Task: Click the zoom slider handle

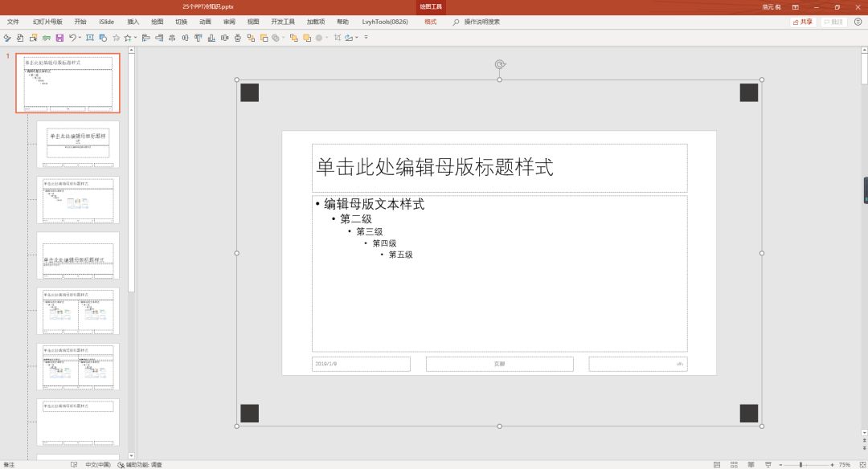Action: [x=800, y=464]
